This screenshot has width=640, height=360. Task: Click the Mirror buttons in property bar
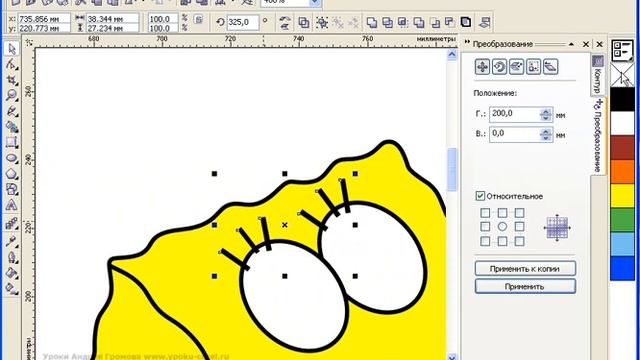285,22
